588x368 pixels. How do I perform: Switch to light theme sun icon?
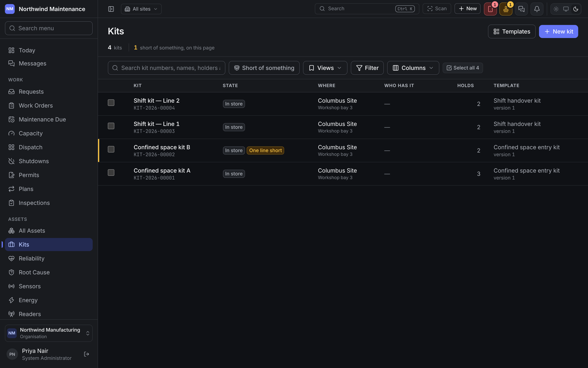click(x=556, y=9)
